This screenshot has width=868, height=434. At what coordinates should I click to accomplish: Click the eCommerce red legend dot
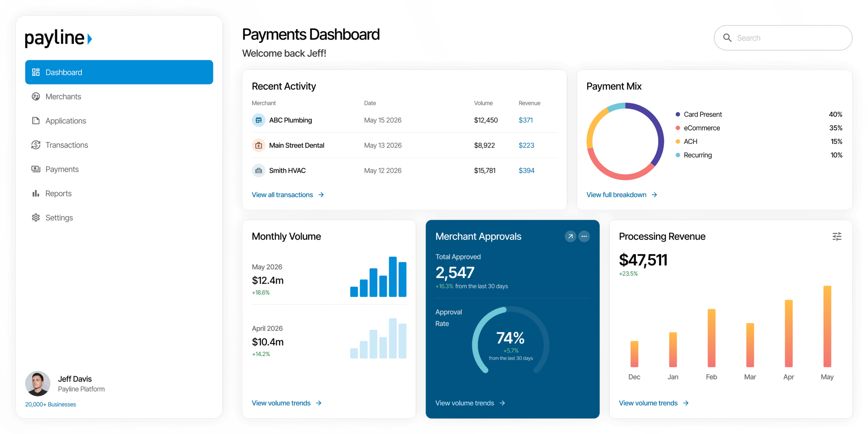pyautogui.click(x=677, y=128)
